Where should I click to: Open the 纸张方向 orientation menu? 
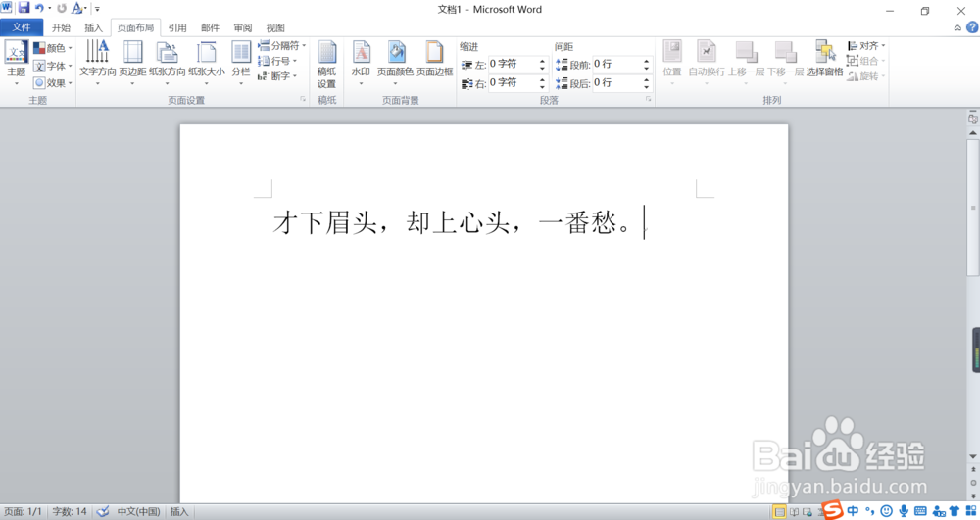(x=168, y=63)
